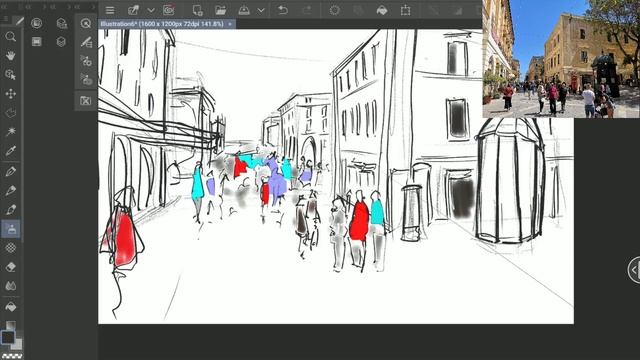Switch to the pen-icon tool palette tab
640x360 pixels.
[x=19, y=20]
